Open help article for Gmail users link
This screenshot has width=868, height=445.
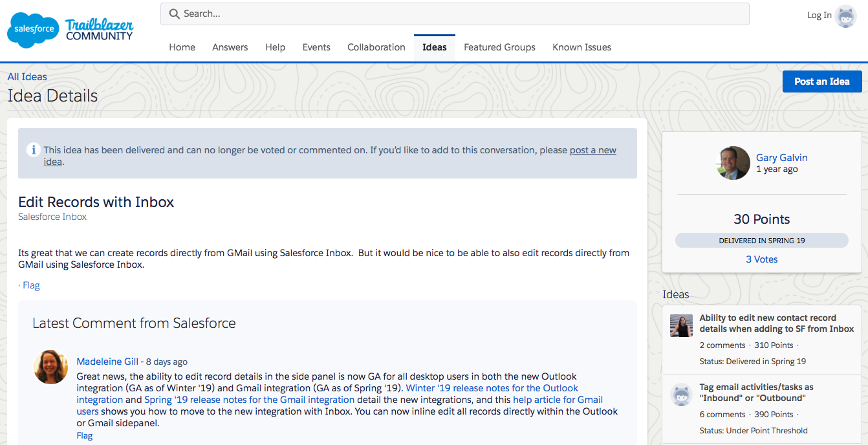pos(558,400)
